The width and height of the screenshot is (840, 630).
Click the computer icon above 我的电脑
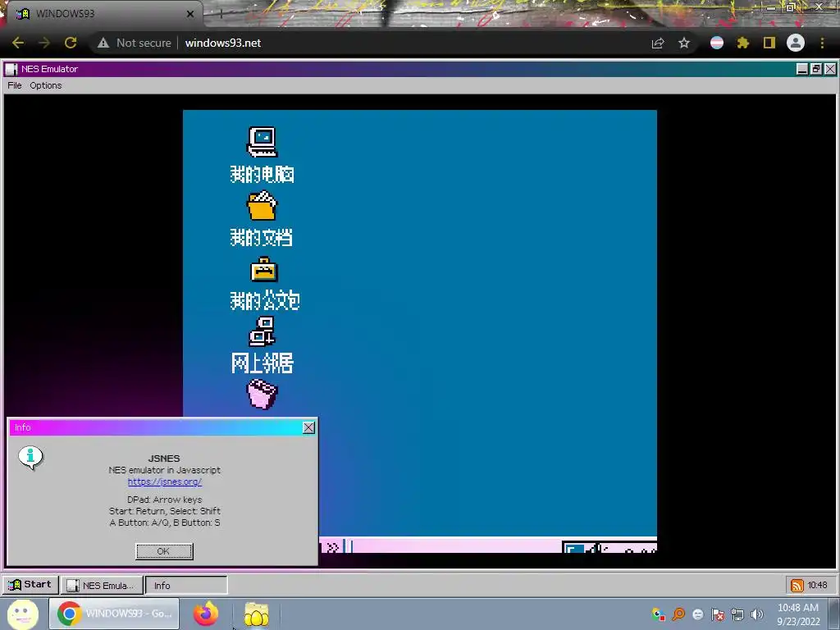262,142
